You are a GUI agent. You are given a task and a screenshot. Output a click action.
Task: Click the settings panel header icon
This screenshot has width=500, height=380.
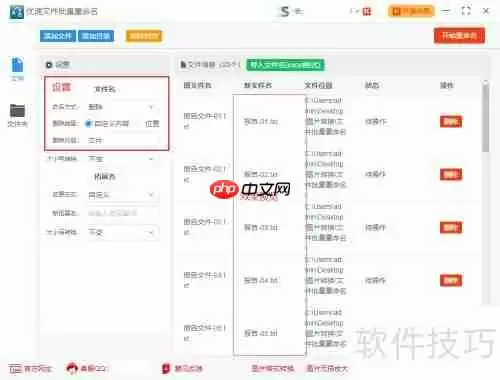[x=49, y=65]
